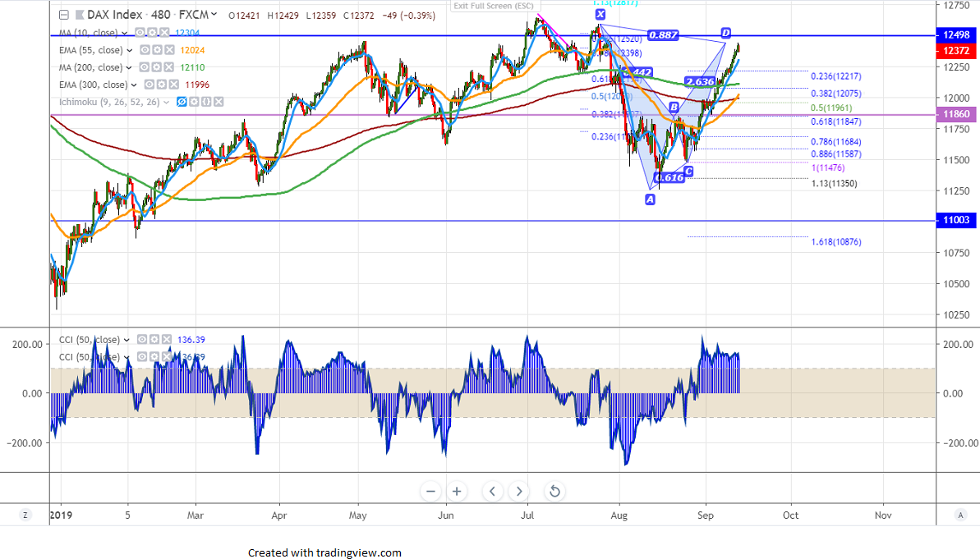The height and width of the screenshot is (559, 980).
Task: Select harmonic pattern point C label
Action: 688,171
